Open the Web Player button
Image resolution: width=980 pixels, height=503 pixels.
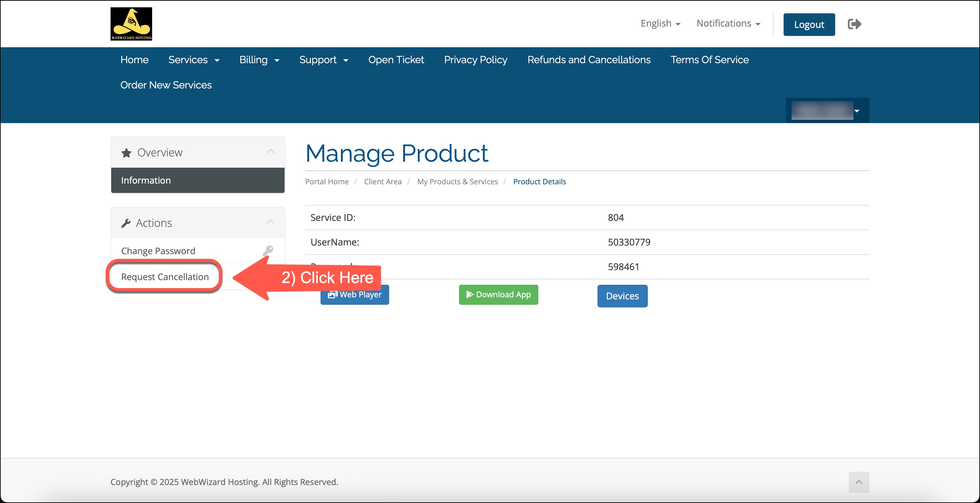pos(355,295)
